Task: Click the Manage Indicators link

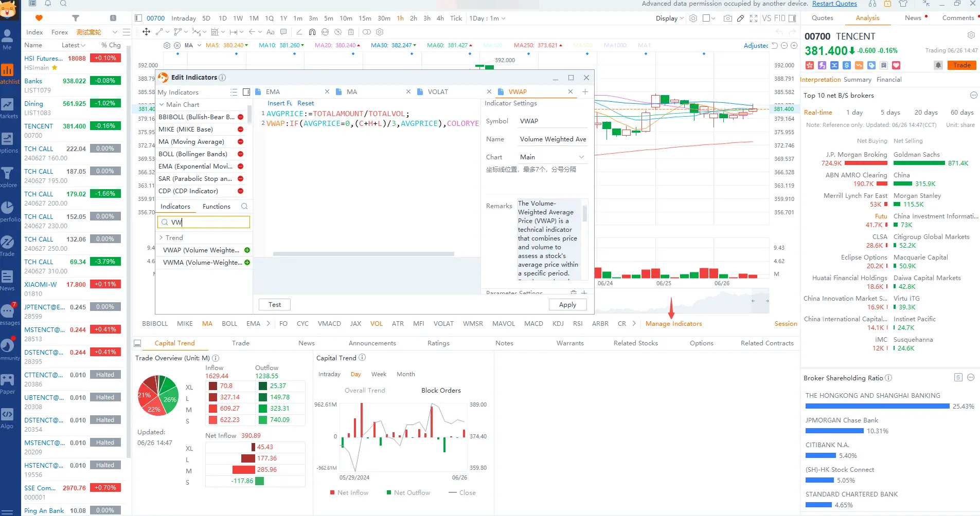Action: point(673,324)
